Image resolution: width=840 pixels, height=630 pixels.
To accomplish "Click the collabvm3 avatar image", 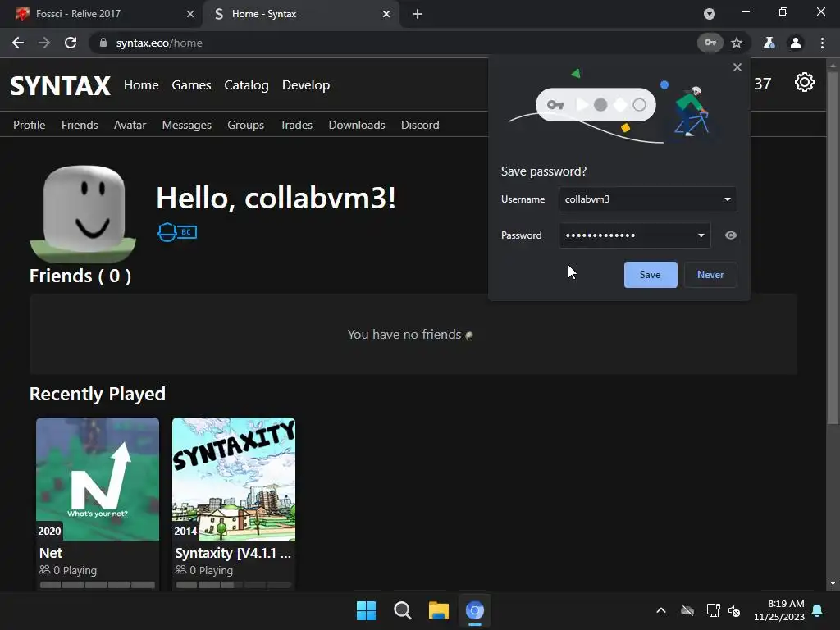I will (x=83, y=213).
